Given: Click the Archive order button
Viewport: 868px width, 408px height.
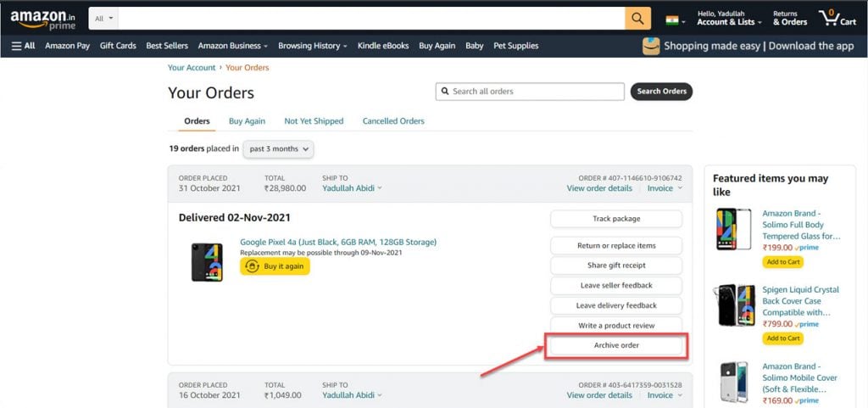Looking at the screenshot, I should pyautogui.click(x=616, y=345).
